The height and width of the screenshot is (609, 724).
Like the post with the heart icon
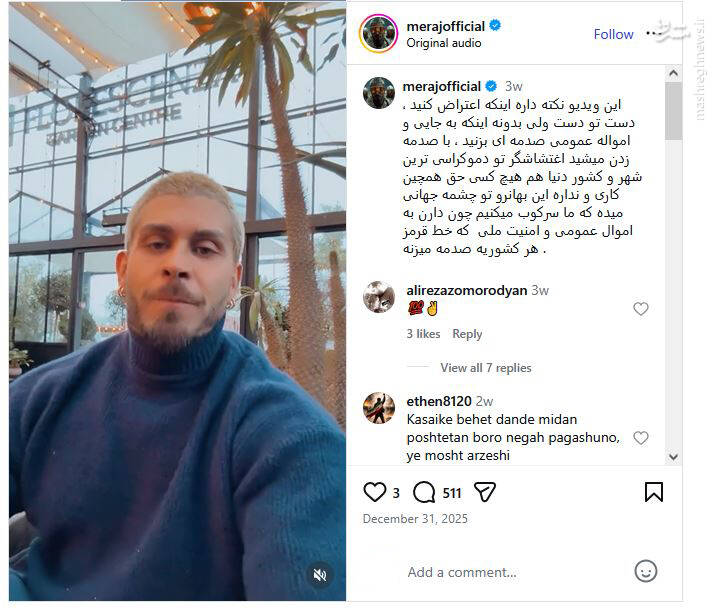pos(374,492)
